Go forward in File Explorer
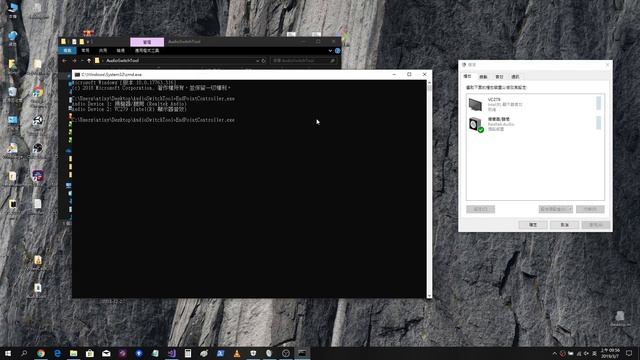The image size is (640, 360). point(74,61)
